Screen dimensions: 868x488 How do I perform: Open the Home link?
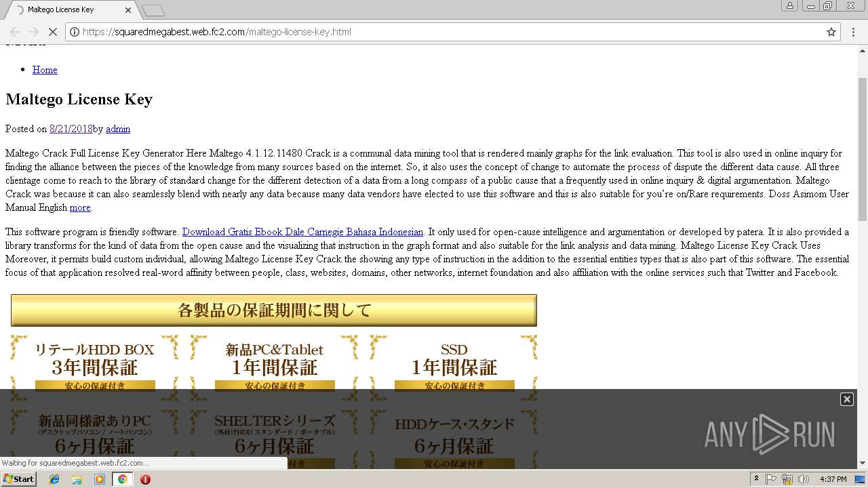tap(45, 70)
